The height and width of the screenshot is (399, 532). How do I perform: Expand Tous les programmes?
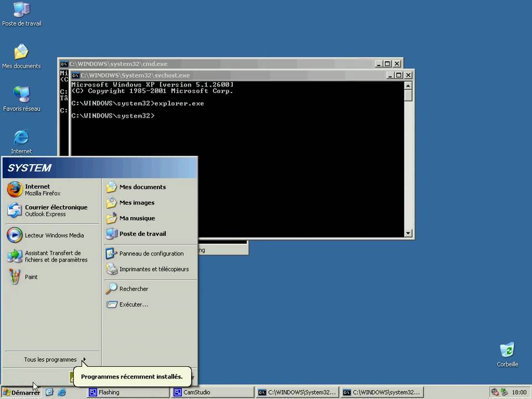(x=52, y=360)
